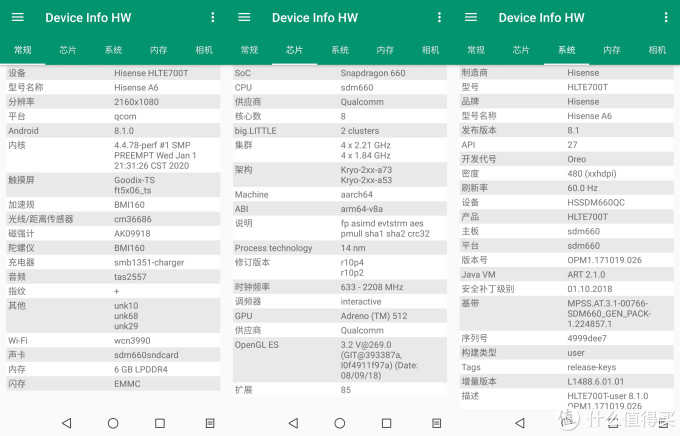Tap the Android row showing 8.1.0

tap(113, 131)
